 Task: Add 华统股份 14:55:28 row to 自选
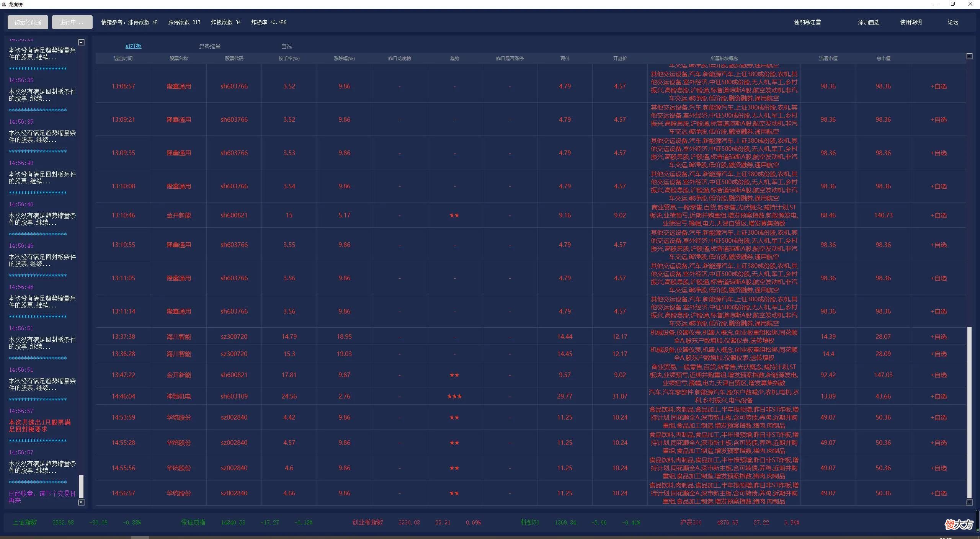click(938, 443)
